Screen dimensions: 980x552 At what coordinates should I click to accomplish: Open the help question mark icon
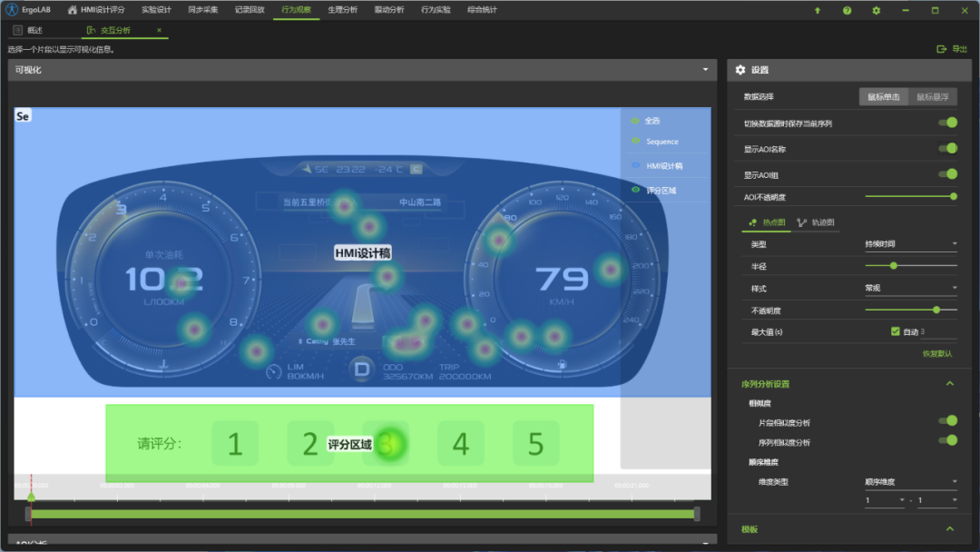pos(847,11)
